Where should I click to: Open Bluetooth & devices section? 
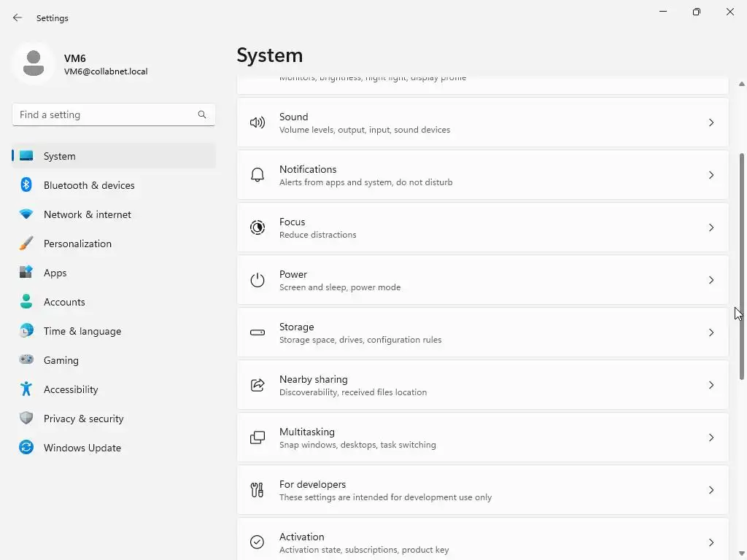click(89, 185)
